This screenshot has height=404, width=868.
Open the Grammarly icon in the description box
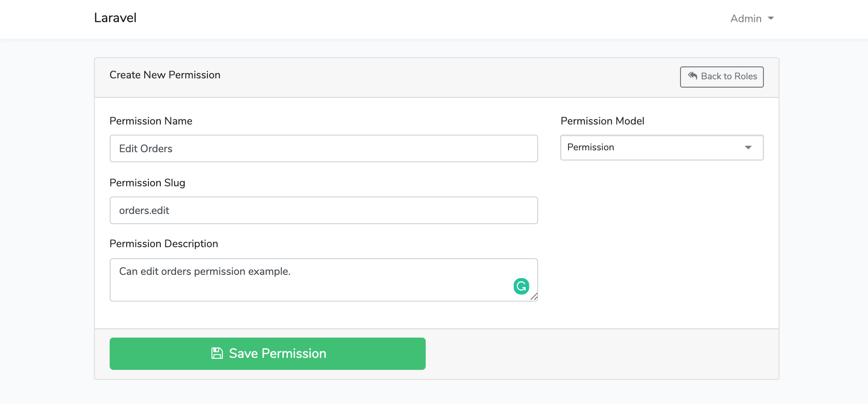[521, 286]
